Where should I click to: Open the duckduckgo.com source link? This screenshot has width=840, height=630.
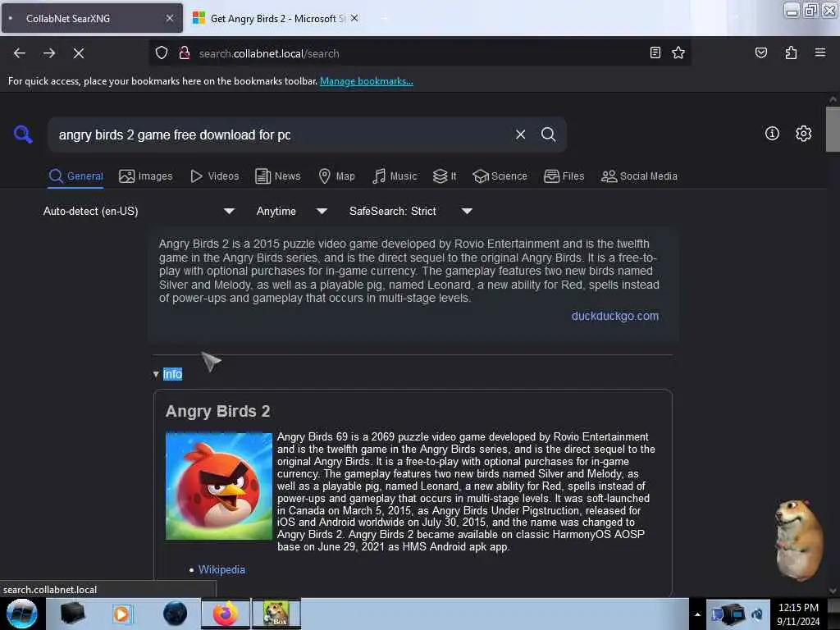(x=615, y=316)
